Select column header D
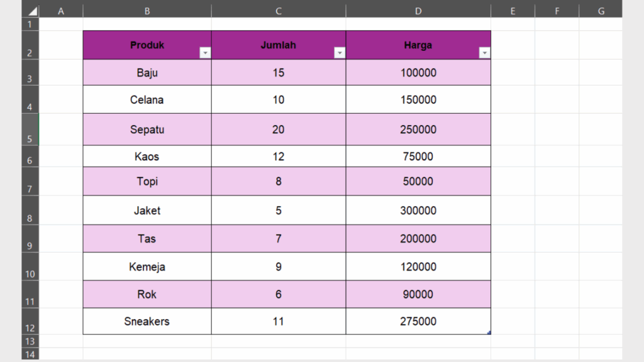 (x=418, y=10)
